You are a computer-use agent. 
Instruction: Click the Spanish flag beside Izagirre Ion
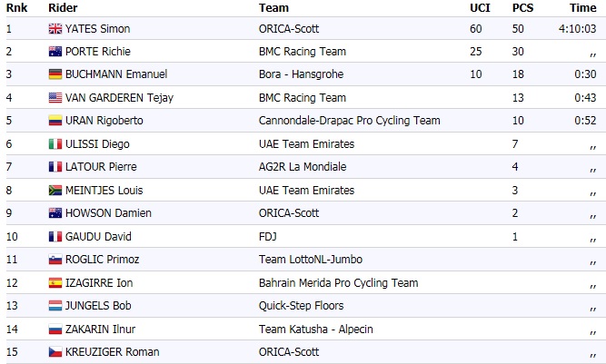[54, 283]
